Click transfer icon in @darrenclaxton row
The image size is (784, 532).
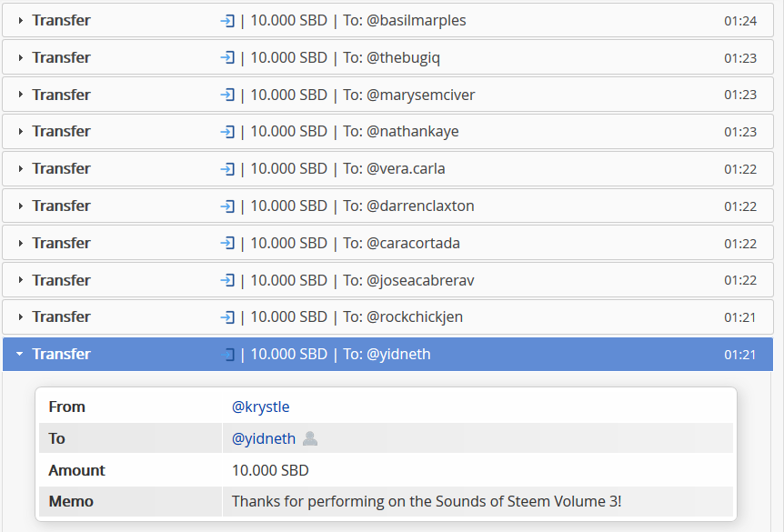(x=227, y=206)
